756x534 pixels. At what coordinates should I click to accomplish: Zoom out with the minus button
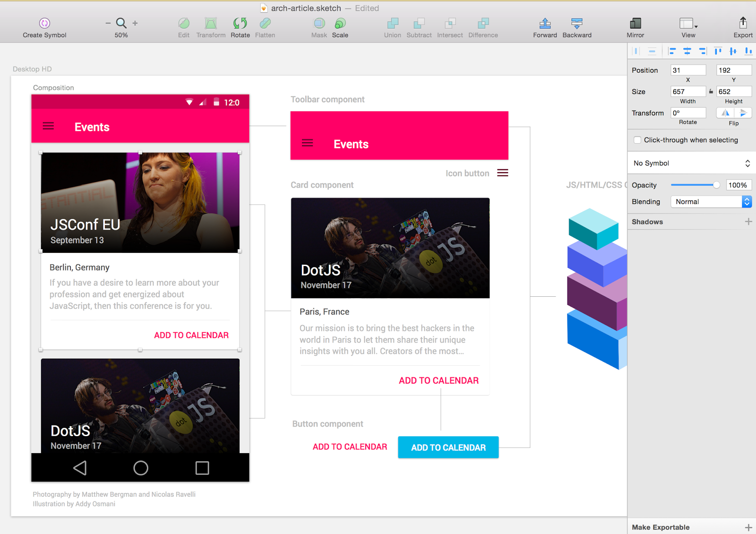(x=108, y=23)
